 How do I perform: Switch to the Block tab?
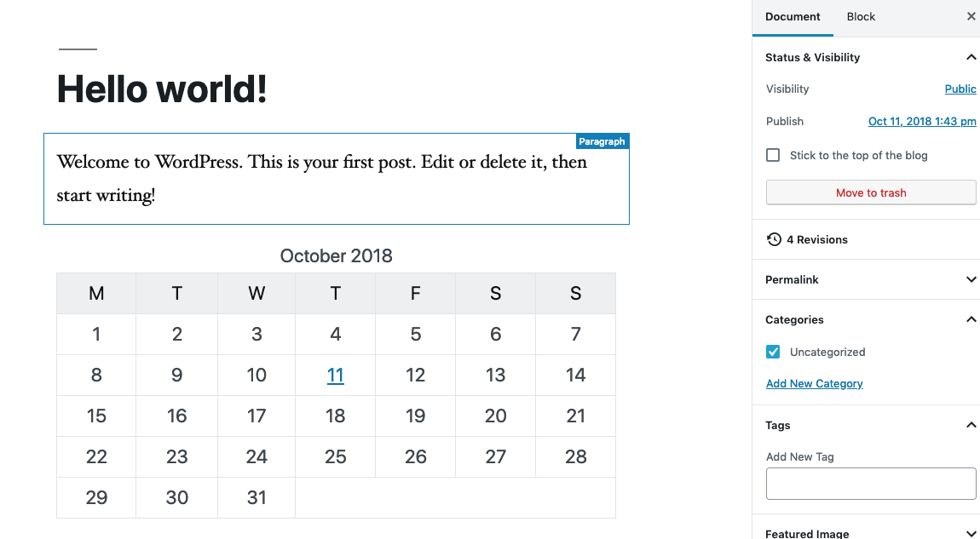pyautogui.click(x=861, y=16)
